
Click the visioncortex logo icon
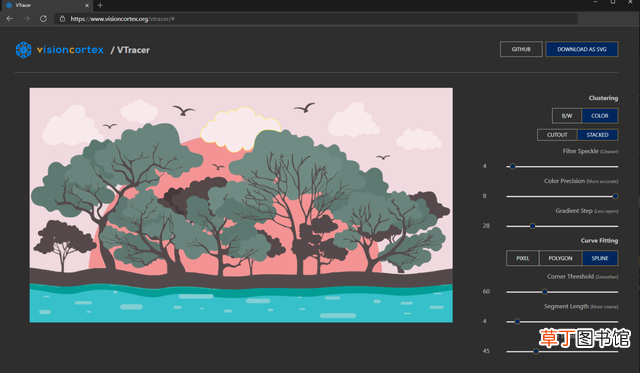pos(23,50)
